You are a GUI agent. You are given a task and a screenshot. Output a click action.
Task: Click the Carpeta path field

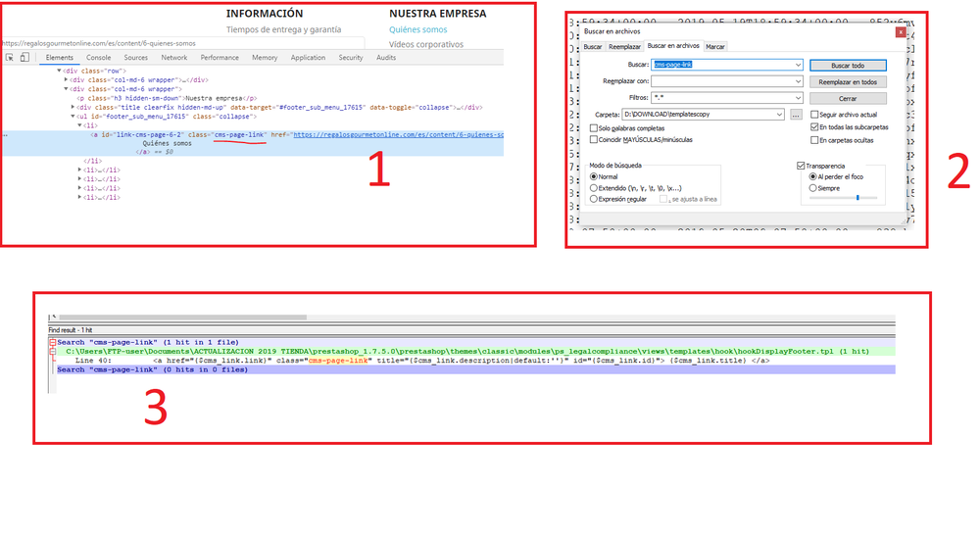698,115
